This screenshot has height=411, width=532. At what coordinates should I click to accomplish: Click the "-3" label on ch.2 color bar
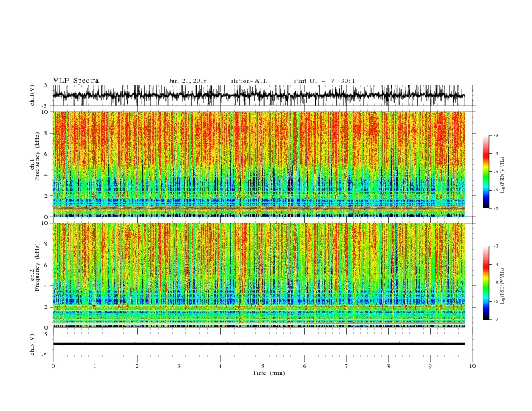click(x=496, y=246)
